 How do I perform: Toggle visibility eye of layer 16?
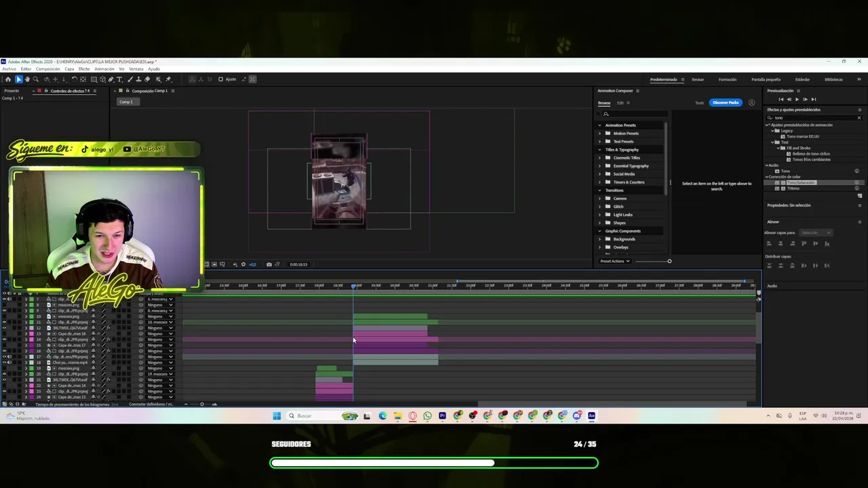pyautogui.click(x=5, y=351)
